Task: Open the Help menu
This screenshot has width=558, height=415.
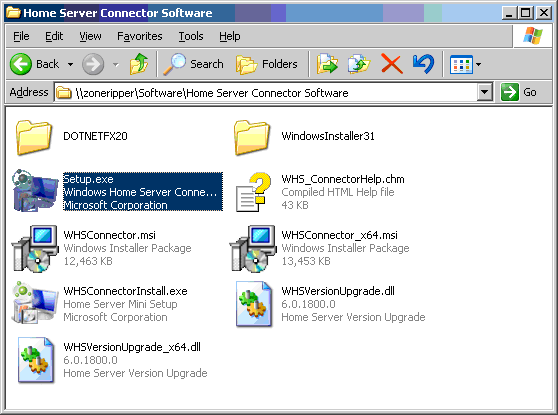Action: (x=230, y=36)
